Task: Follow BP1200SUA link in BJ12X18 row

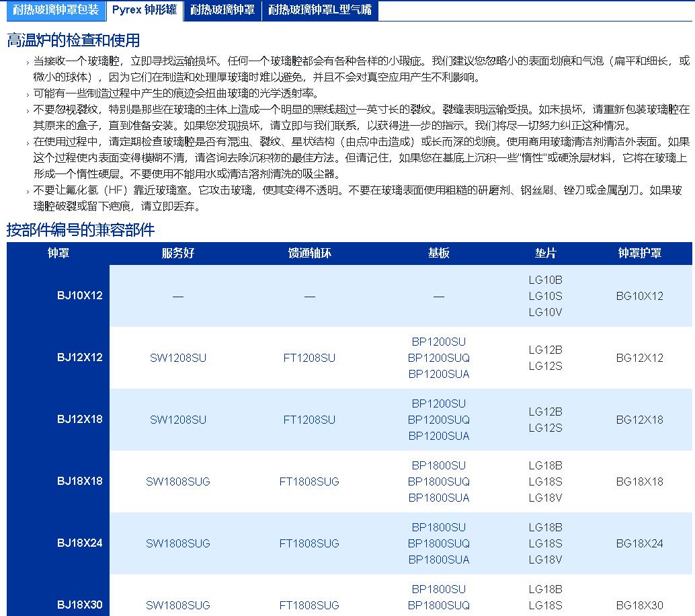Action: point(439,436)
